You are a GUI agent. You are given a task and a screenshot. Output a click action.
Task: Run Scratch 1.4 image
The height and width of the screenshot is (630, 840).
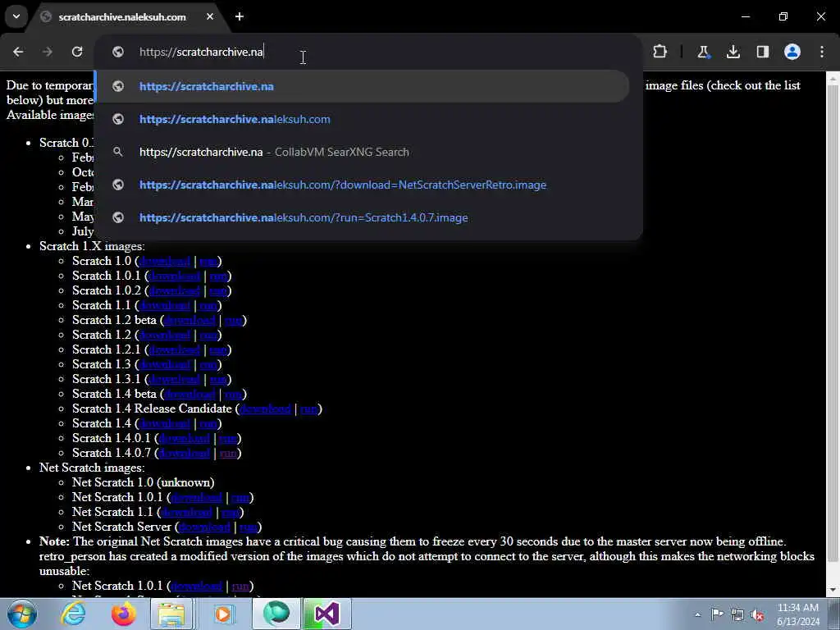[208, 424]
